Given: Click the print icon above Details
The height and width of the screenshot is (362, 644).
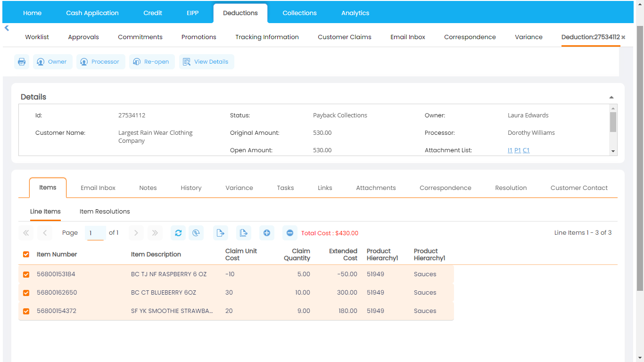Looking at the screenshot, I should 21,61.
